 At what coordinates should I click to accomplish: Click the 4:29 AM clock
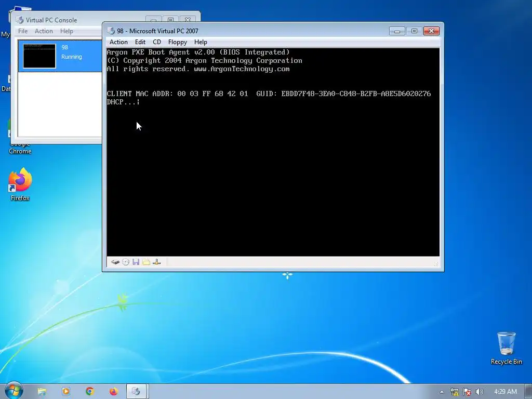pyautogui.click(x=505, y=392)
